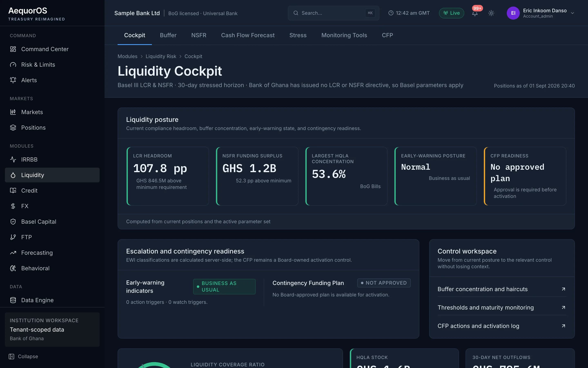Click the Tenant-scoped data workspace panel

click(x=52, y=330)
